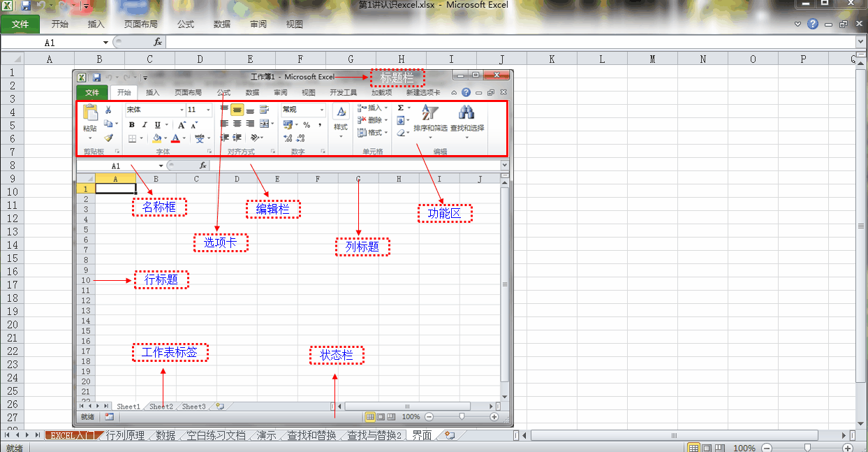Click 排序和筛选 sort and filter icon in embedded ribbon

pyautogui.click(x=430, y=113)
